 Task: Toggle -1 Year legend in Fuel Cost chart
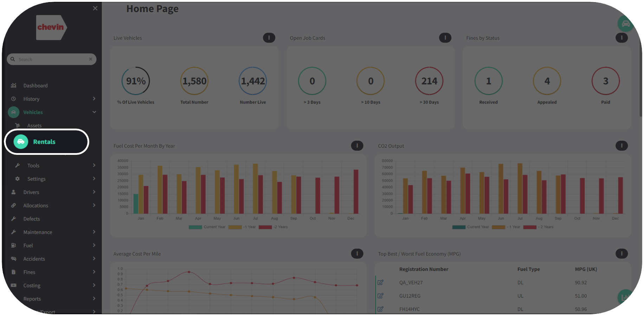click(242, 227)
